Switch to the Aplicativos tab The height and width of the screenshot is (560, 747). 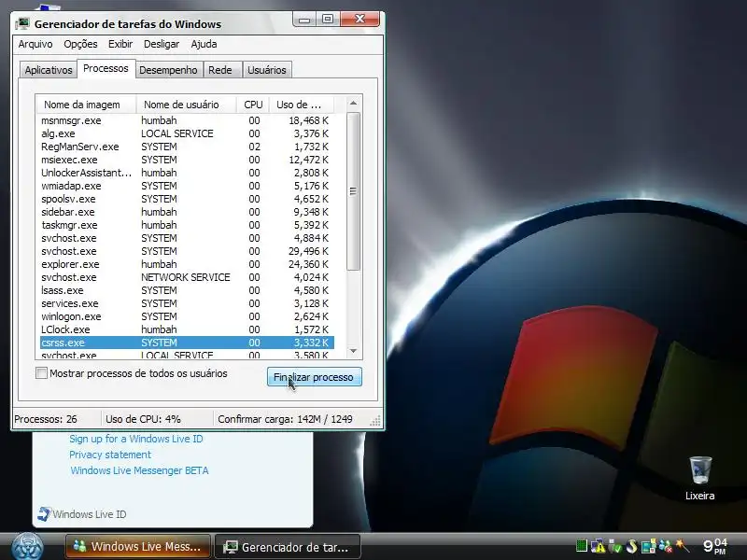click(49, 70)
